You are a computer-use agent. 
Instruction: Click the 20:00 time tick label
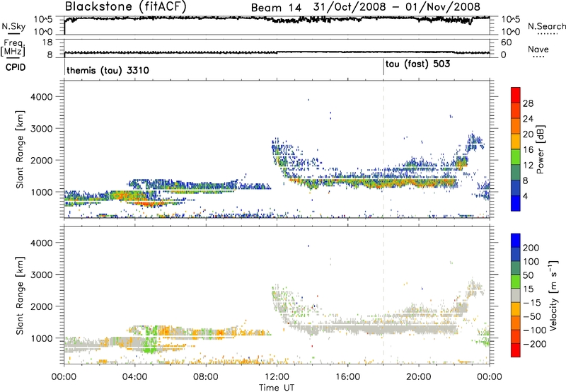point(419,377)
